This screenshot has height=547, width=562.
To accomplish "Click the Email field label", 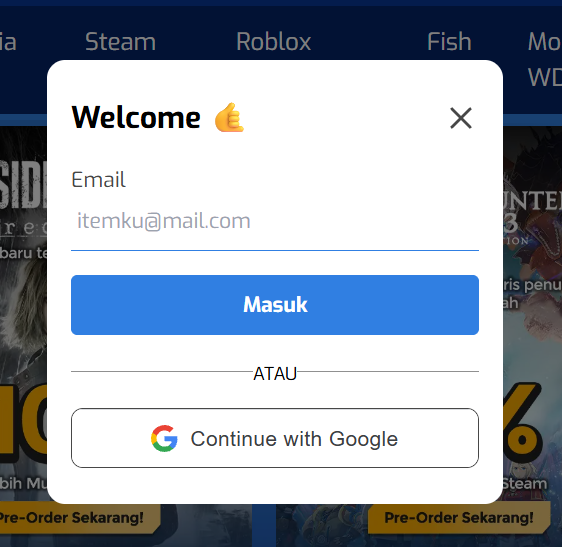I will (x=98, y=180).
